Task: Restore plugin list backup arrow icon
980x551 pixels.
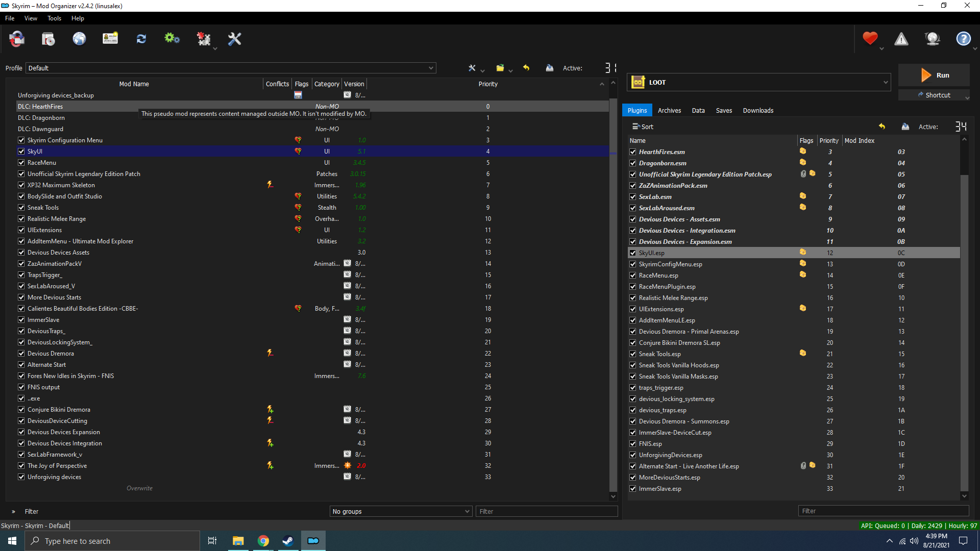Action: click(x=882, y=127)
